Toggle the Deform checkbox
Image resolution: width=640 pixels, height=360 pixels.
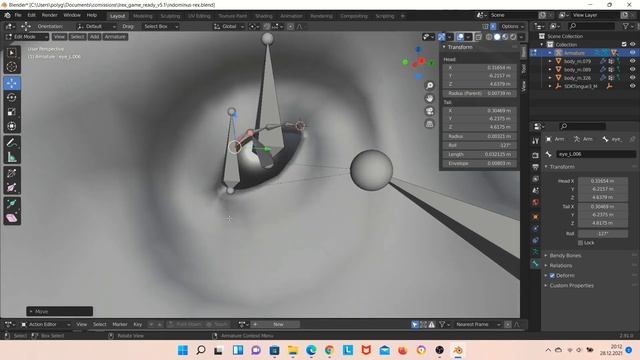(x=552, y=276)
